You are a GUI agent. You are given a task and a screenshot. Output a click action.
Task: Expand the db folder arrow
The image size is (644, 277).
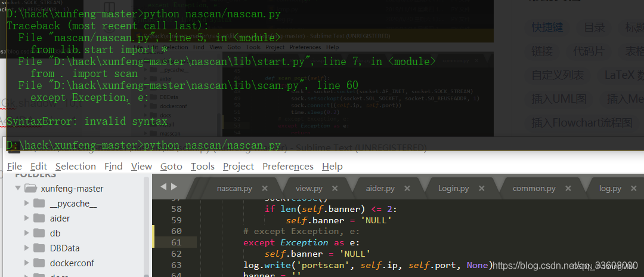click(x=26, y=233)
